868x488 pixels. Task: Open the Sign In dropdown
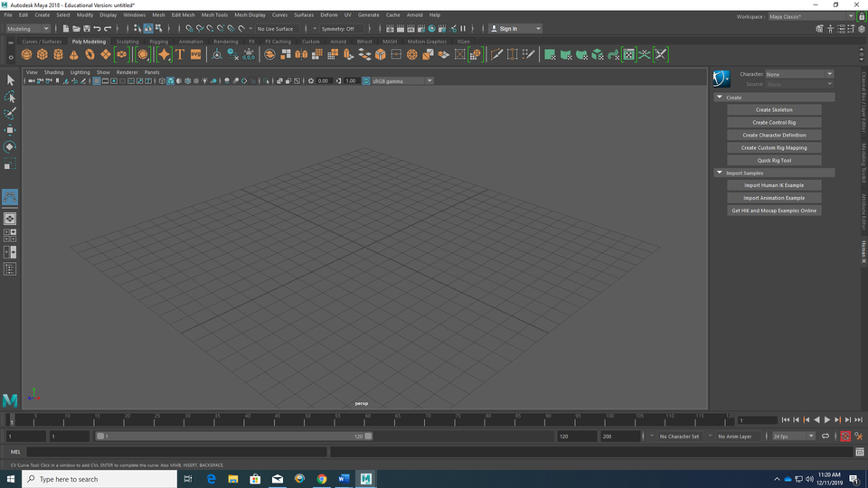(x=516, y=29)
